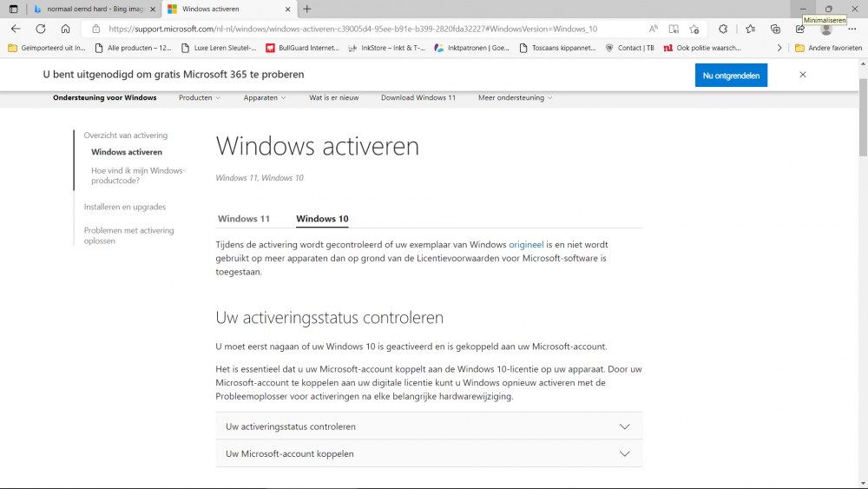Switch to the Windows 11 tab

pyautogui.click(x=244, y=219)
